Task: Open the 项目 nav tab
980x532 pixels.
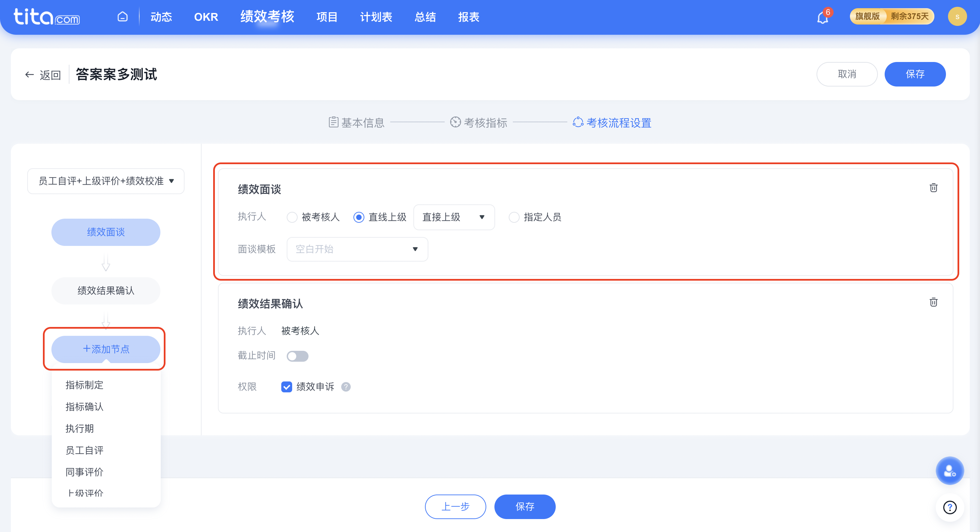Action: point(327,17)
